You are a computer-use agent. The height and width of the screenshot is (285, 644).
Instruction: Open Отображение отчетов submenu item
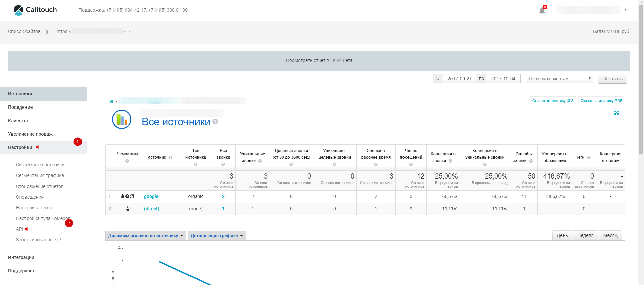click(x=40, y=187)
